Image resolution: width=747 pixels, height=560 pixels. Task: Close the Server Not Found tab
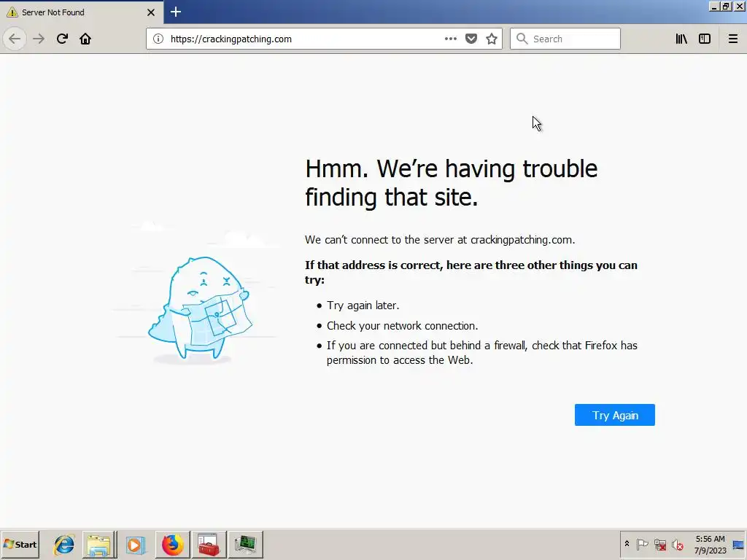[151, 12]
